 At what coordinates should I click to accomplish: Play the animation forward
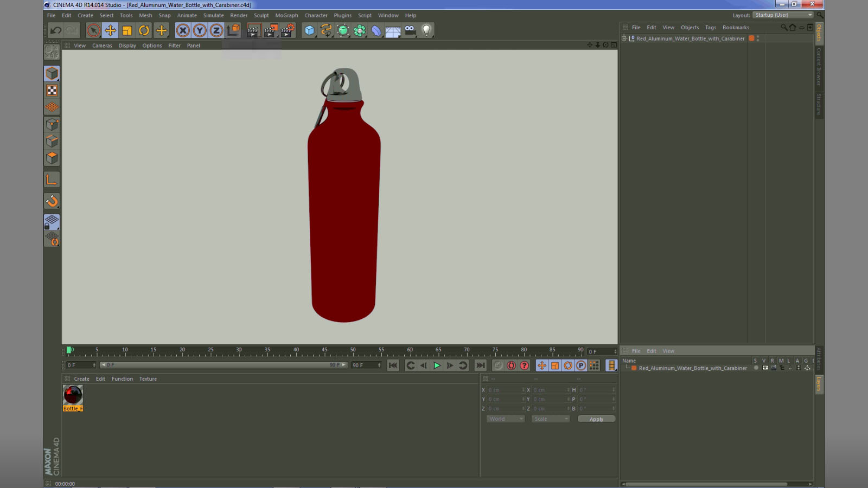click(x=437, y=365)
